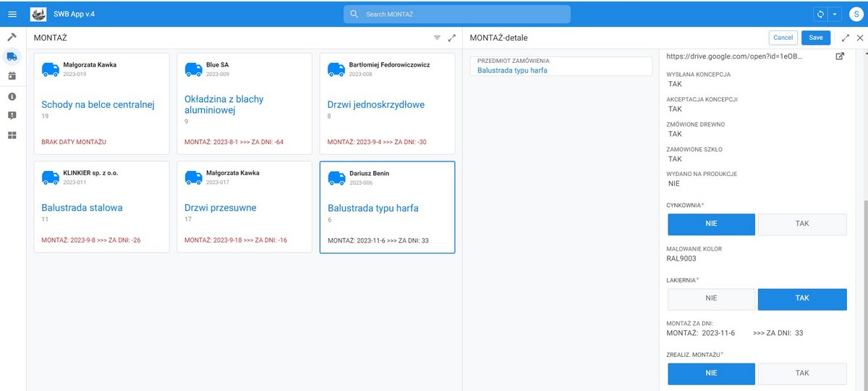
Task: Set LAKIERNIA to NIE
Action: coord(711,299)
